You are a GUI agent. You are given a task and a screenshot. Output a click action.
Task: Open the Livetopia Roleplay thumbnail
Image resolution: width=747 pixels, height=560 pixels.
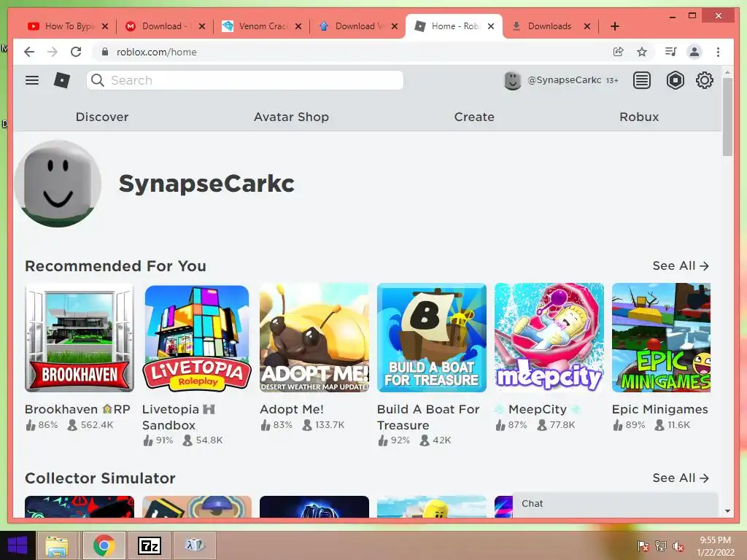[197, 338]
